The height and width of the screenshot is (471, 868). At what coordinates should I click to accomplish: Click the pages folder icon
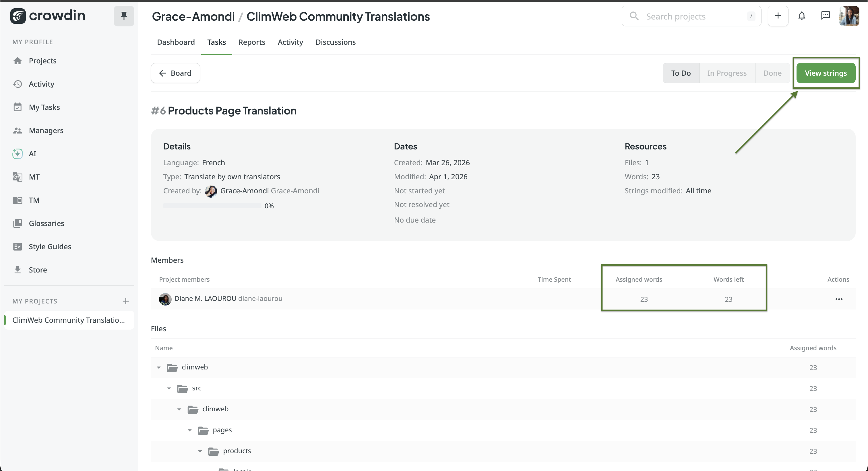coord(203,430)
